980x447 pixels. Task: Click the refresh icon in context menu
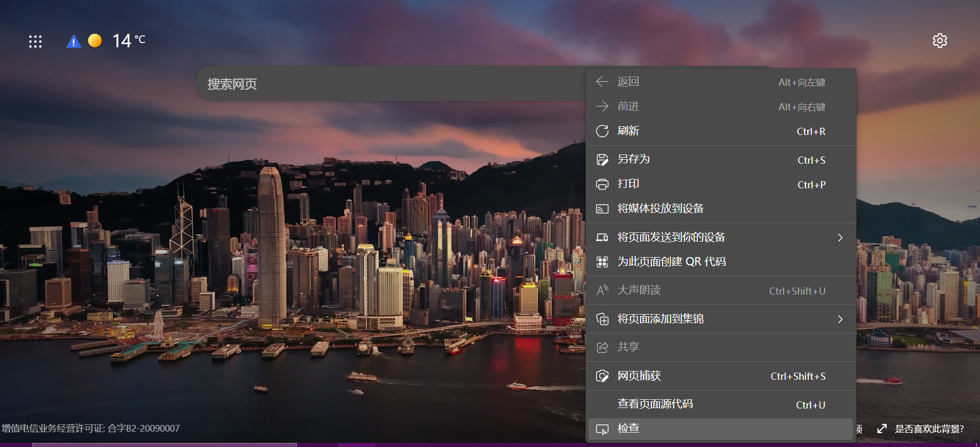pos(602,131)
